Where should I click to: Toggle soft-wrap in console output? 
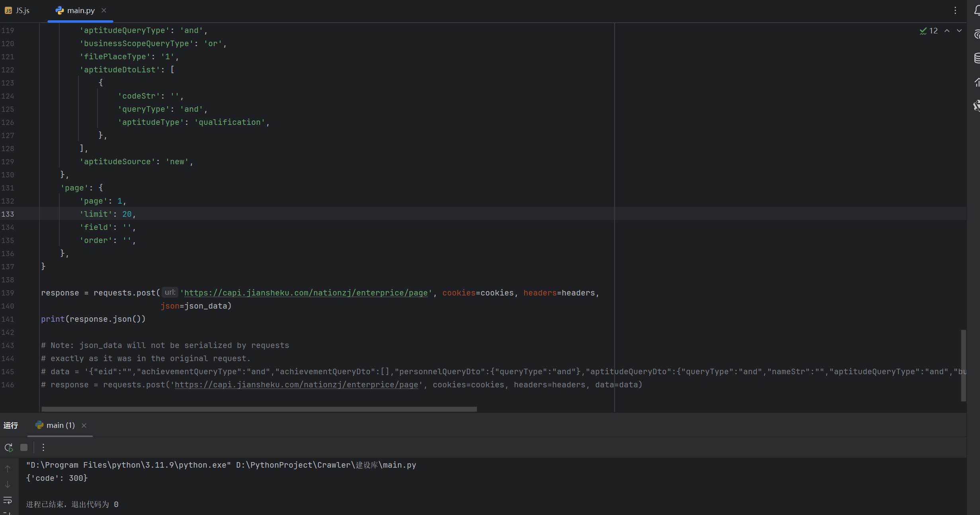click(8, 500)
